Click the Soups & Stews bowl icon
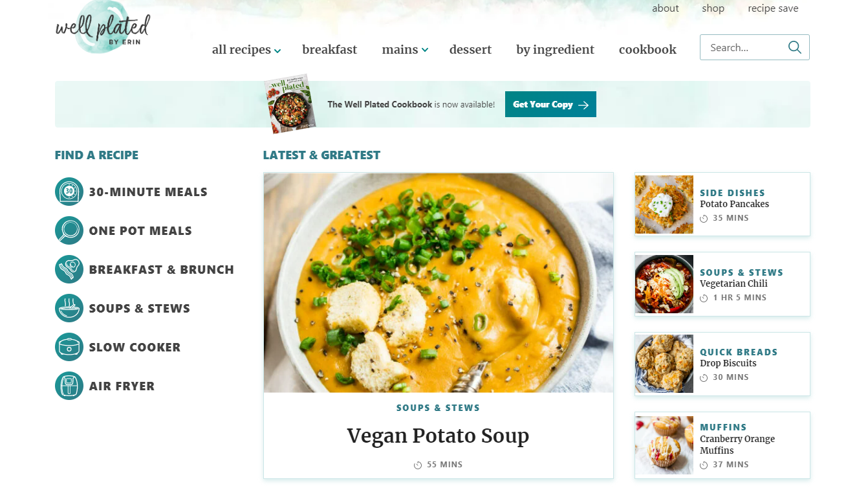This screenshot has width=868, height=499. pyautogui.click(x=69, y=308)
